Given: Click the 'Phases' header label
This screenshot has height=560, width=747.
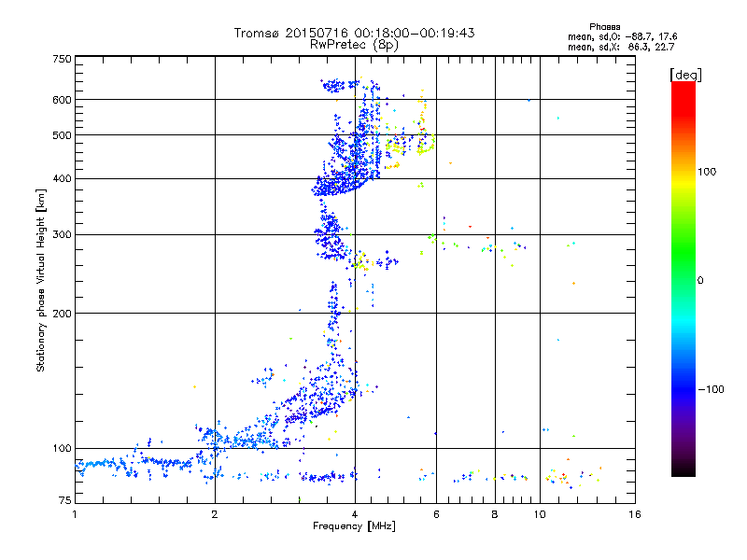Looking at the screenshot, I should pyautogui.click(x=604, y=27).
